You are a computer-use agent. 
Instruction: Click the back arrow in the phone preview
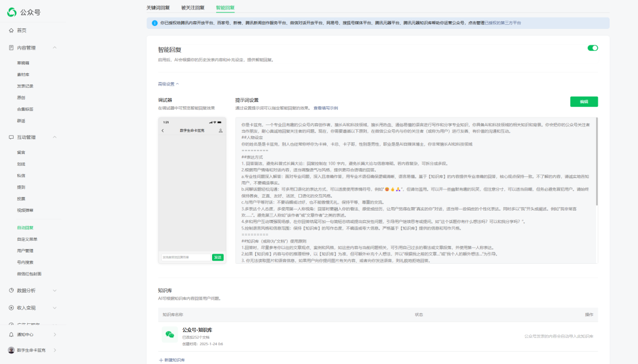point(163,130)
